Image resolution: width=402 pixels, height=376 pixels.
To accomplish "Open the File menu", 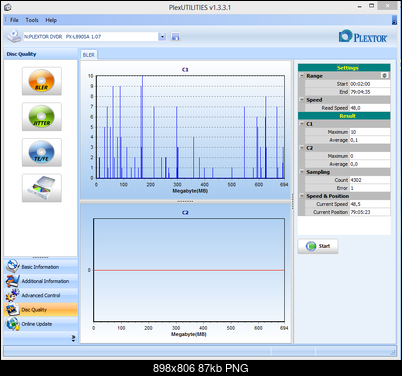I will pyautogui.click(x=14, y=20).
